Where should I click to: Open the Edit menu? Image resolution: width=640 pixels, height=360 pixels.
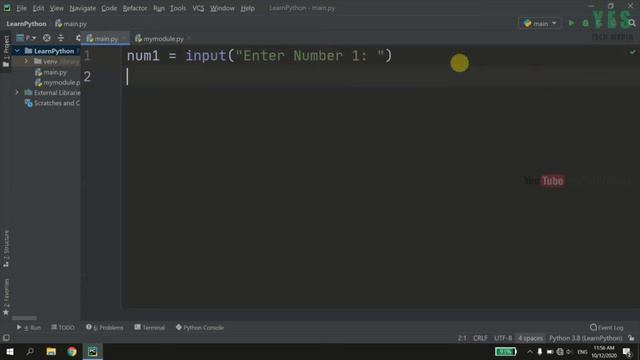tap(38, 8)
